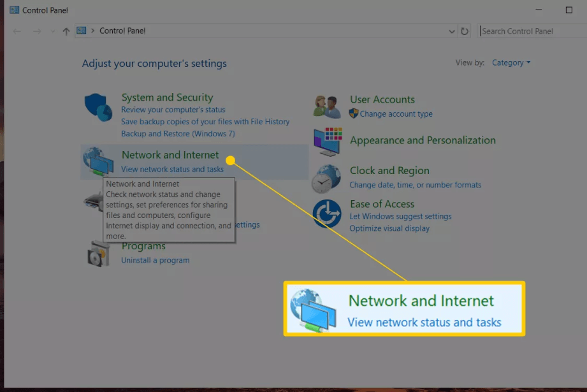
Task: Open Backup and Restore (Windows 7)
Action: coord(178,134)
